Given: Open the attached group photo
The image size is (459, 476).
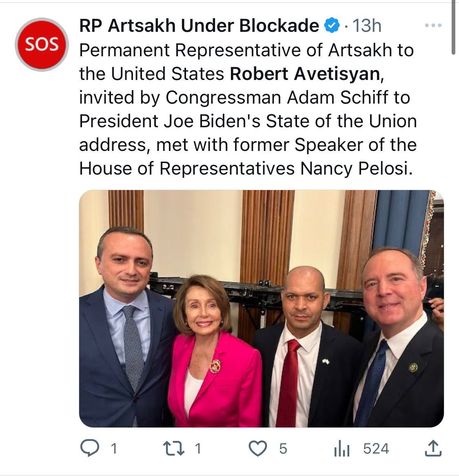Looking at the screenshot, I should [261, 308].
